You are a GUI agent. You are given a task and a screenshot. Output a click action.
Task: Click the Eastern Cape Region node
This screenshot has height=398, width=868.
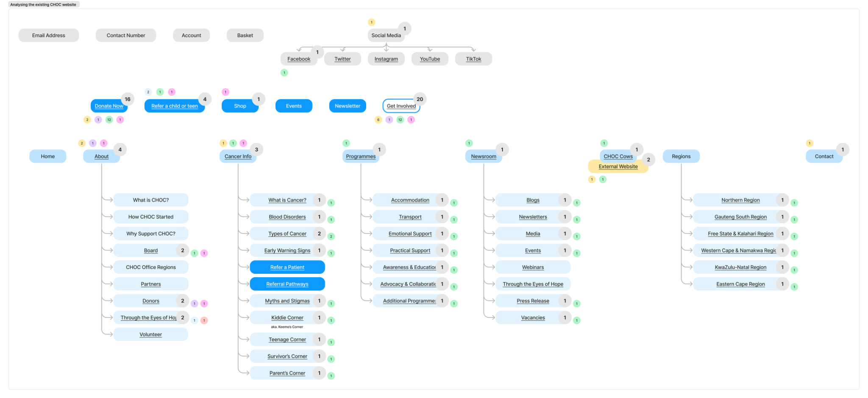[x=741, y=284]
